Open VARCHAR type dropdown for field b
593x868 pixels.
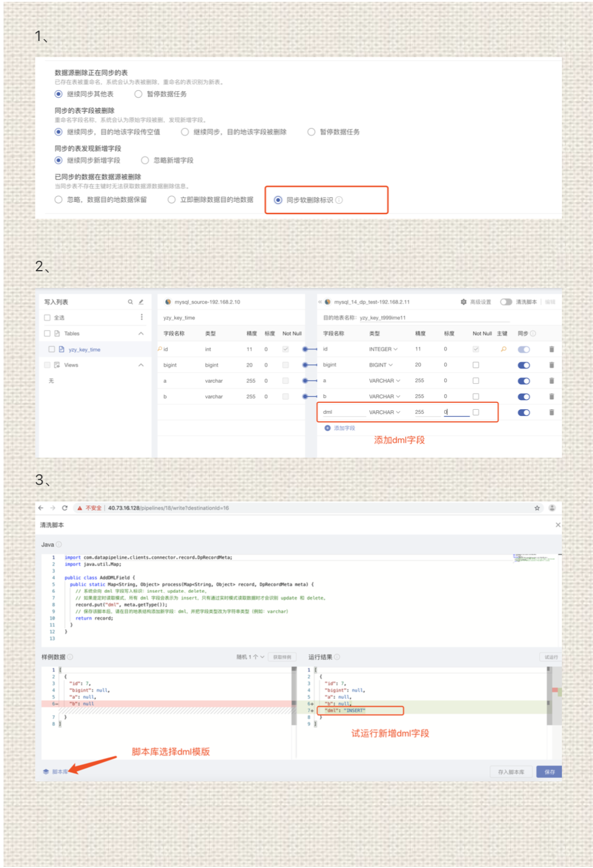[384, 396]
